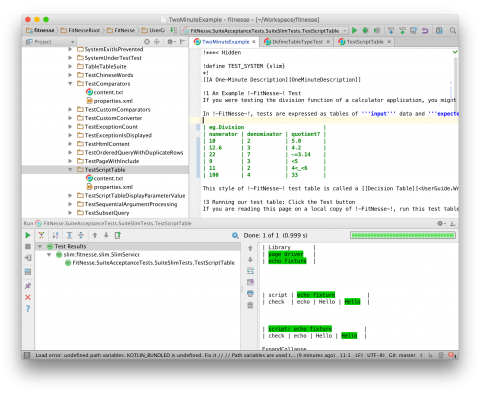480x396 pixels.
Task: Click the Collapse All icon in Project panel
Action: click(157, 42)
